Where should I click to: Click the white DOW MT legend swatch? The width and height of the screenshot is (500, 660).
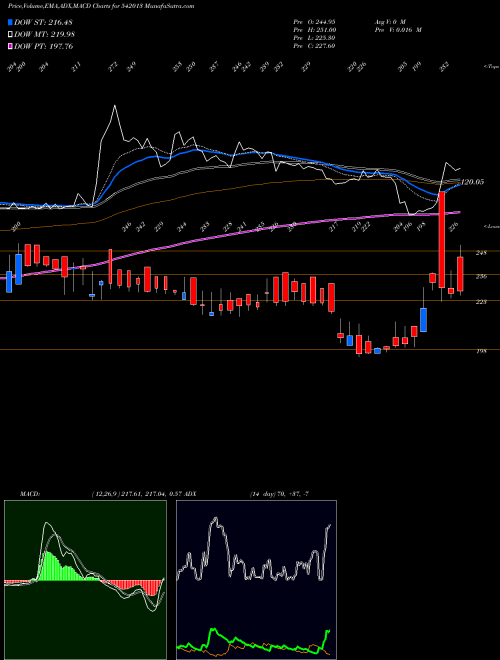coord(10,34)
